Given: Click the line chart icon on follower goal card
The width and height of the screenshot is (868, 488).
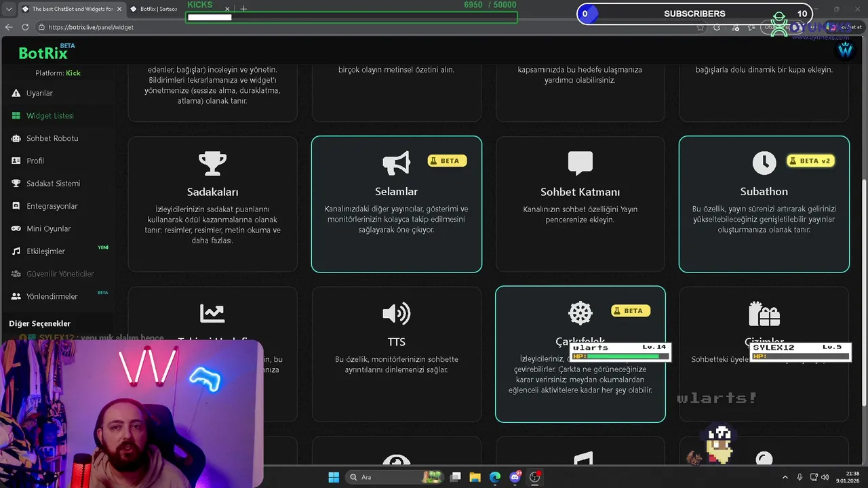Looking at the screenshot, I should (212, 313).
